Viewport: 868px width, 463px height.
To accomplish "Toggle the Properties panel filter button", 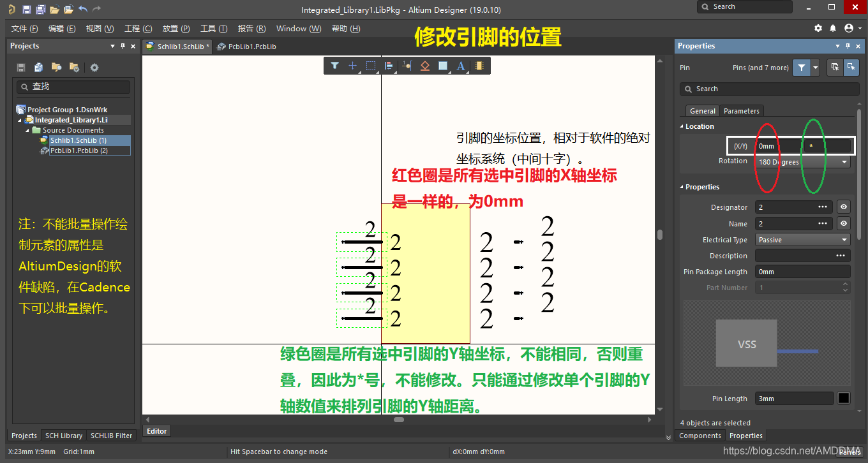I will (x=801, y=68).
